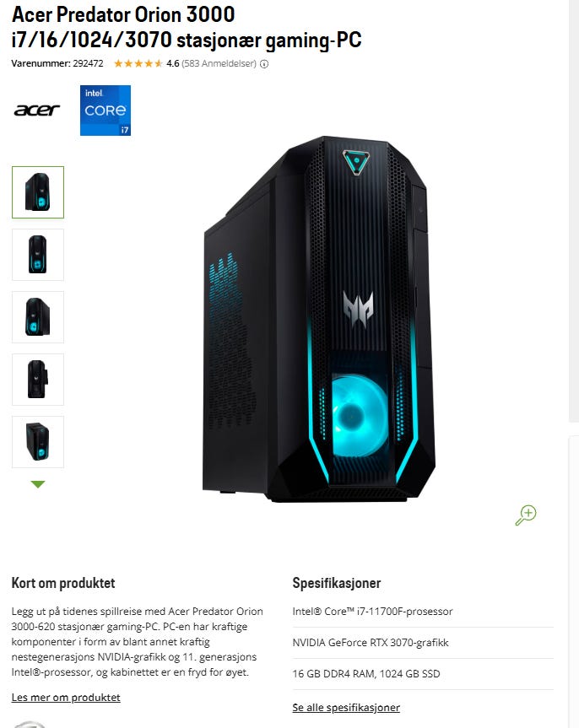Screen dimensions: 579x728
Task: Click the product title heading
Action: coord(187,27)
